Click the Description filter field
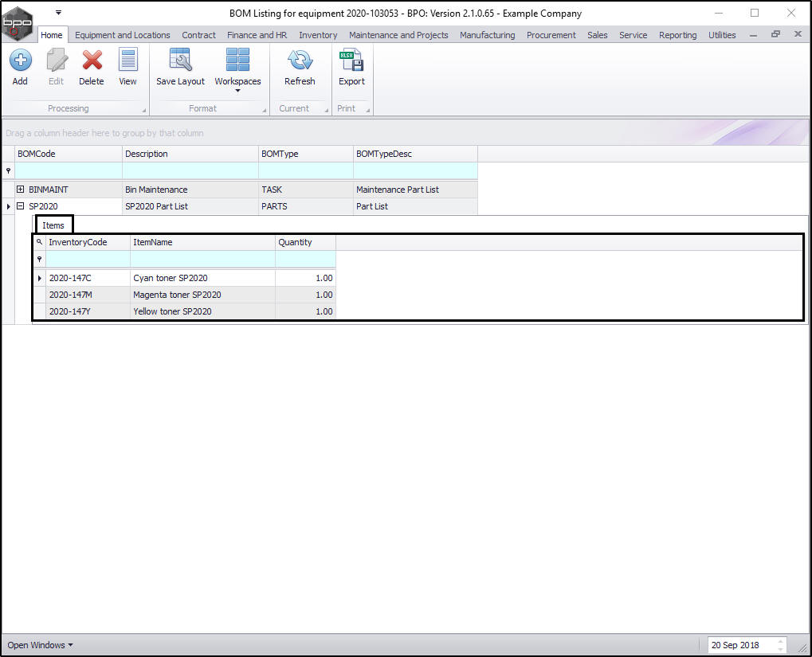 pyautogui.click(x=190, y=171)
